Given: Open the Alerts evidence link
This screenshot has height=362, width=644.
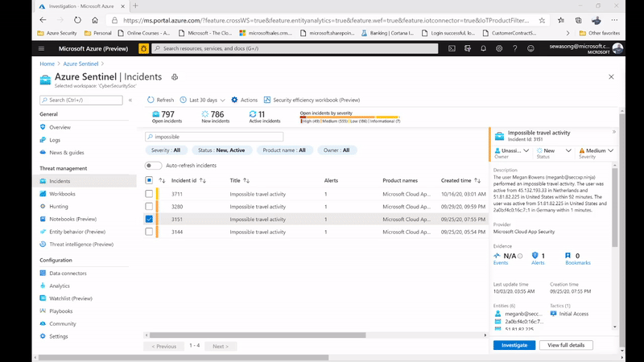Looking at the screenshot, I should tap(538, 263).
